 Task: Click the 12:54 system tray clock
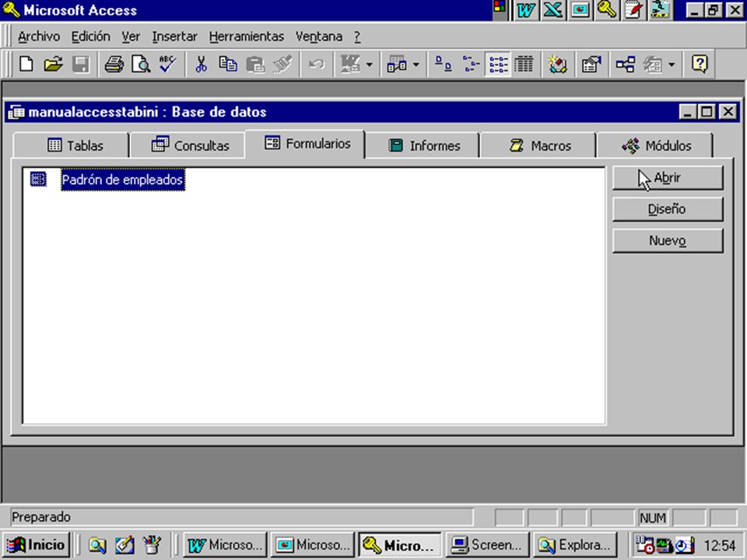(720, 545)
